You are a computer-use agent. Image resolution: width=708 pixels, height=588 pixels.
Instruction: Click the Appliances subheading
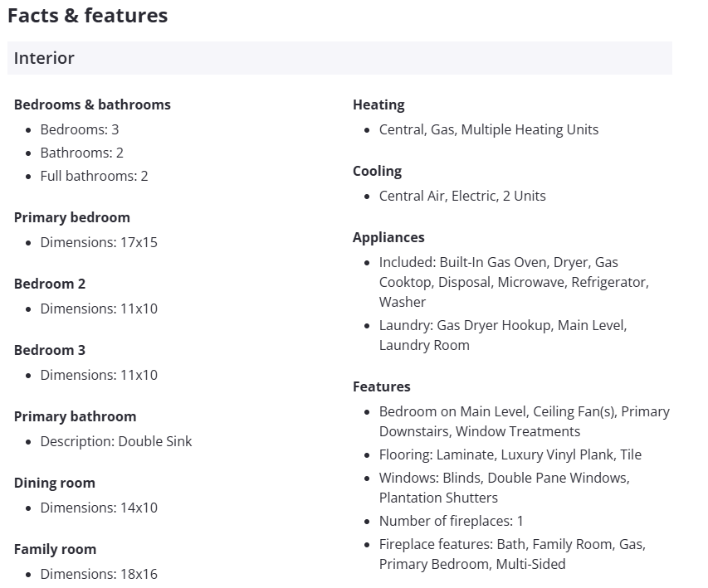point(388,237)
